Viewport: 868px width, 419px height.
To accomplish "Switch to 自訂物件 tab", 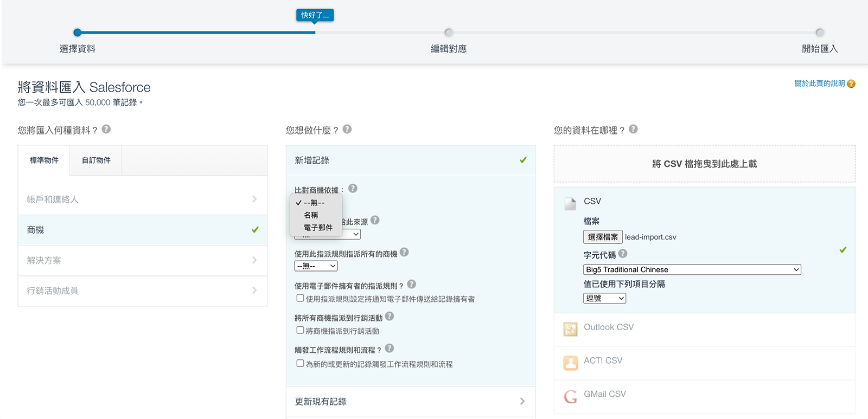I will click(96, 160).
